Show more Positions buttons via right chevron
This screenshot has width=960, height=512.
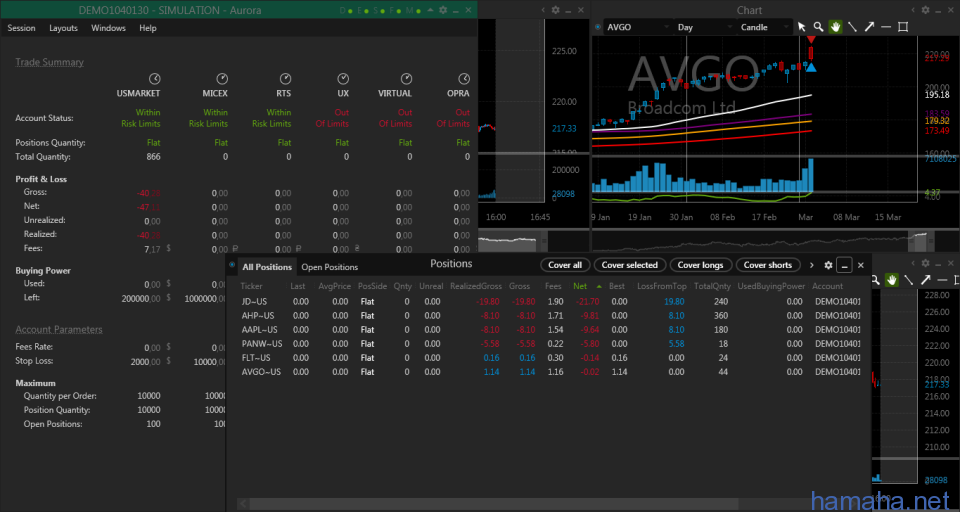(x=812, y=265)
